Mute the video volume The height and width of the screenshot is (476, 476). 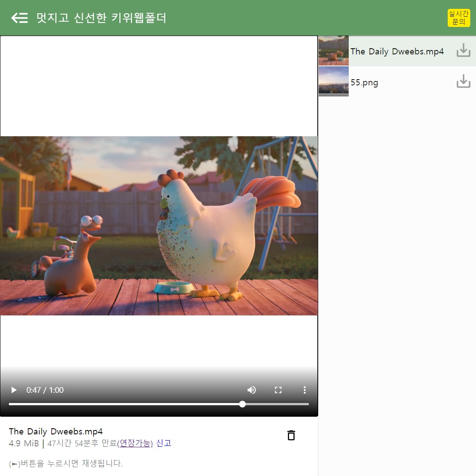(x=251, y=390)
